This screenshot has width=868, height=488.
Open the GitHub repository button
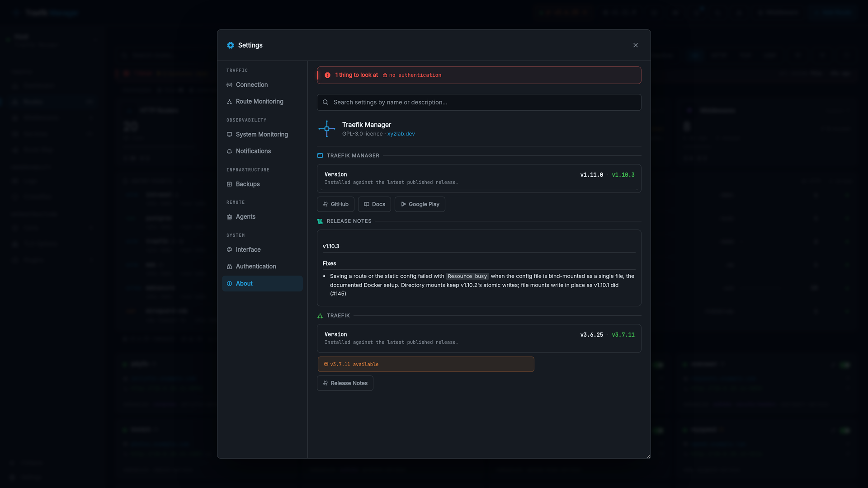pyautogui.click(x=335, y=204)
